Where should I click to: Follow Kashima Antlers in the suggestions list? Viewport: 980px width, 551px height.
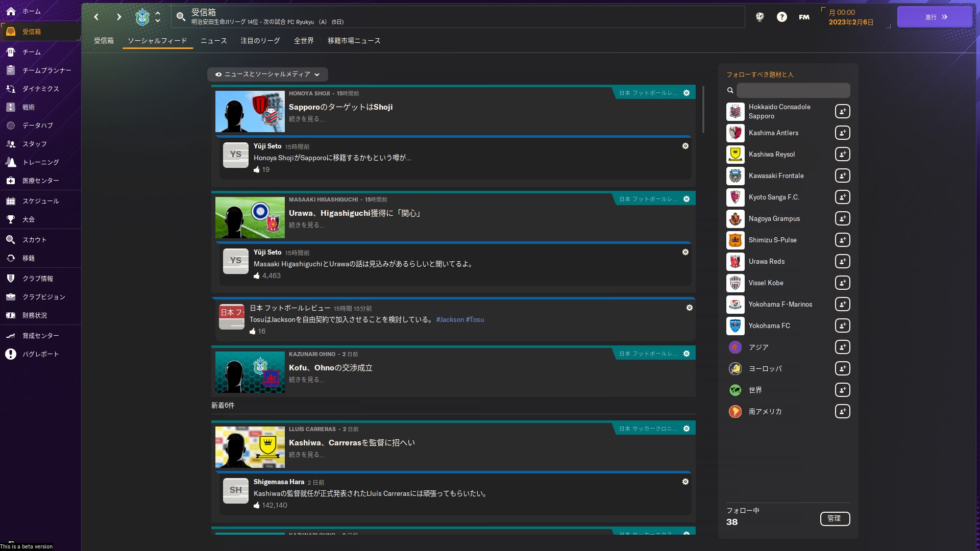(x=842, y=133)
